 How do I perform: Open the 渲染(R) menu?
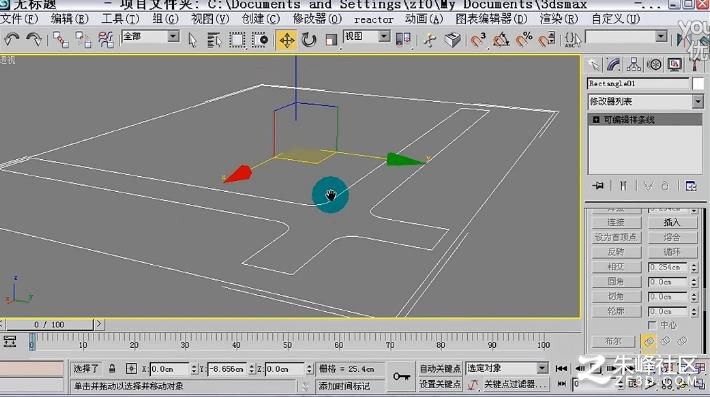pos(559,19)
